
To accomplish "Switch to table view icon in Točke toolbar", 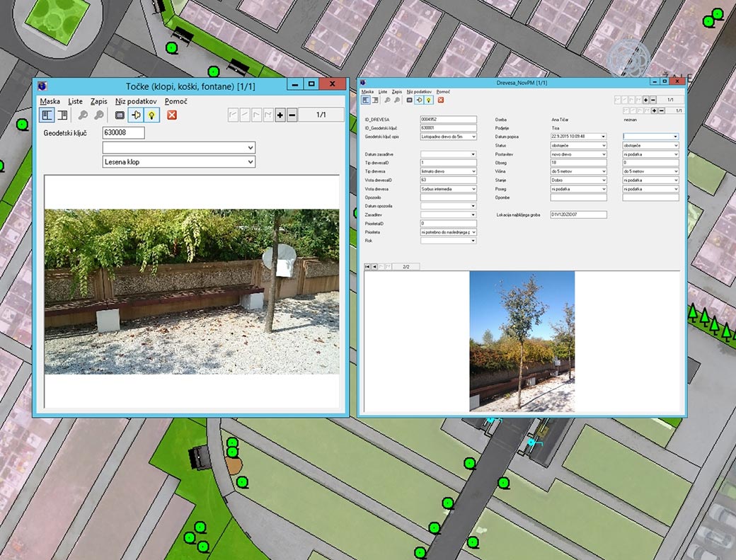I will pos(62,115).
